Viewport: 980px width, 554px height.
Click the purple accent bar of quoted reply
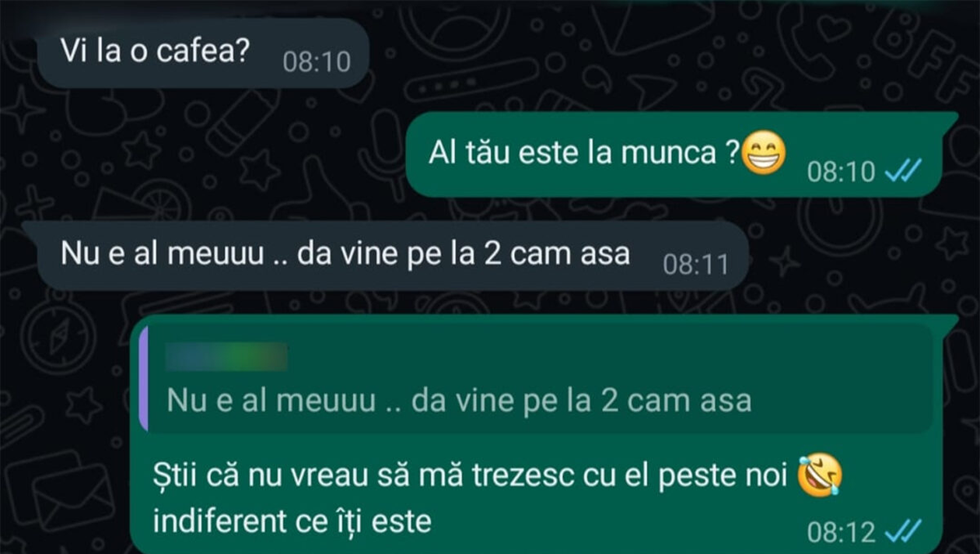click(143, 378)
